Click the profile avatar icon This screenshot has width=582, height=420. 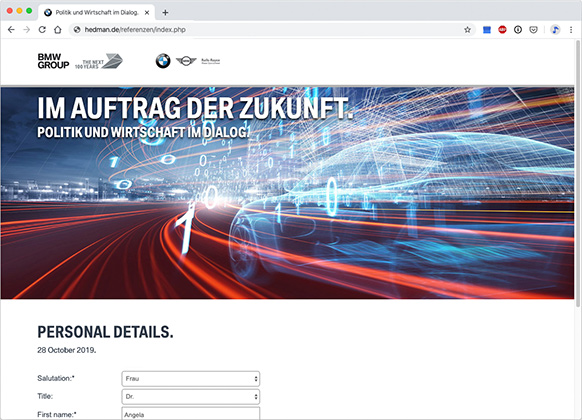pyautogui.click(x=555, y=30)
